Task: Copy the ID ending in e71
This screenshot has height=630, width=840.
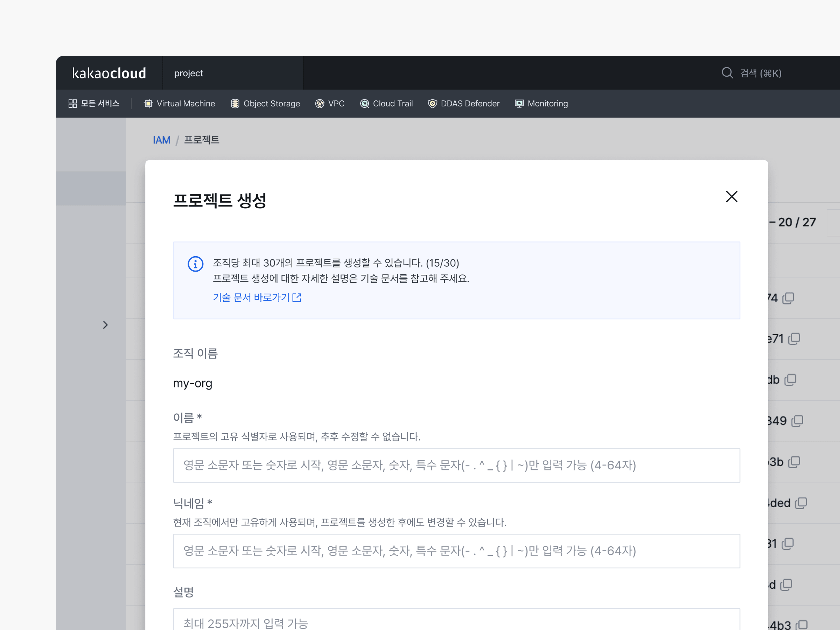Action: point(794,339)
